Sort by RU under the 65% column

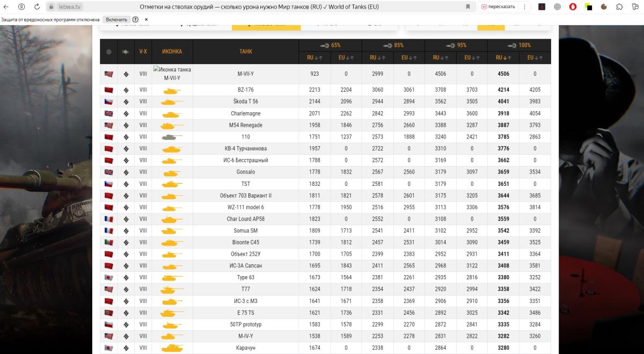[x=314, y=57]
